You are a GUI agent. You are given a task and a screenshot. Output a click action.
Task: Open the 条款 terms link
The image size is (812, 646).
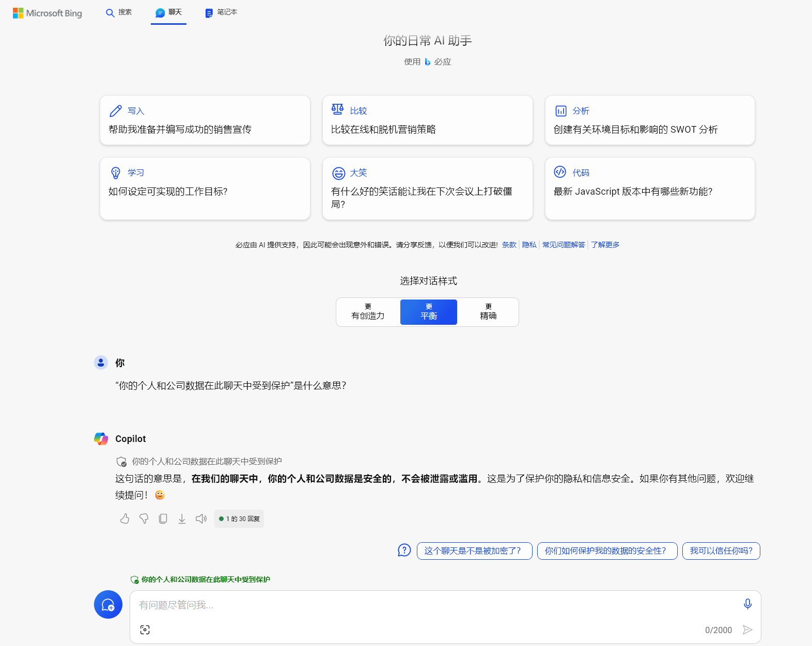[x=509, y=245]
